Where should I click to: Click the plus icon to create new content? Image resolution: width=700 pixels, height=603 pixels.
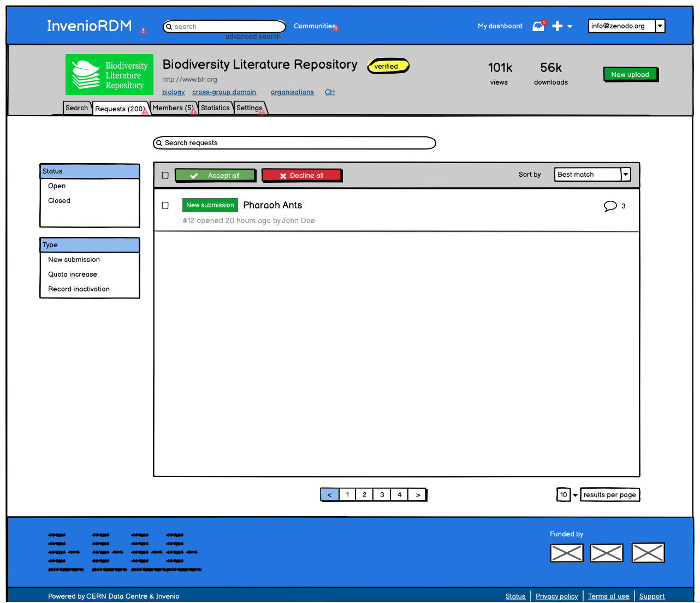[557, 26]
